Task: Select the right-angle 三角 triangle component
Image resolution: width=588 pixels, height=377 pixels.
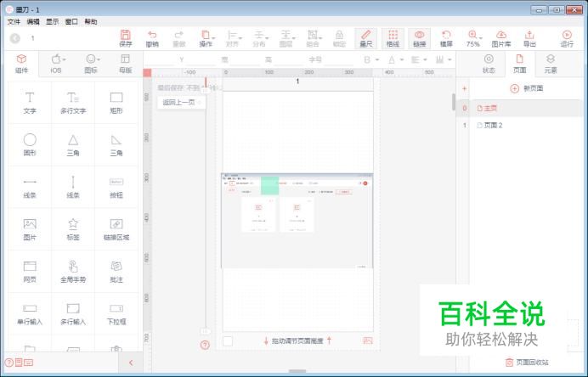Action: point(116,144)
